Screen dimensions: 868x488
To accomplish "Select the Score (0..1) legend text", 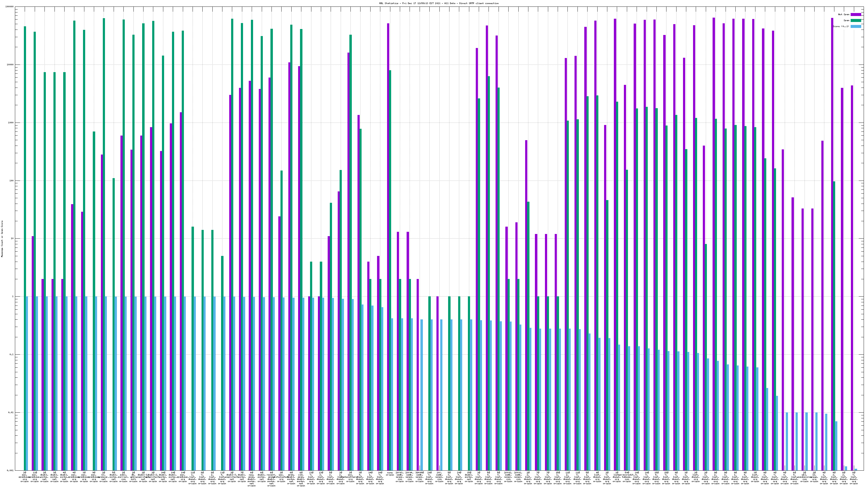I will (x=841, y=26).
